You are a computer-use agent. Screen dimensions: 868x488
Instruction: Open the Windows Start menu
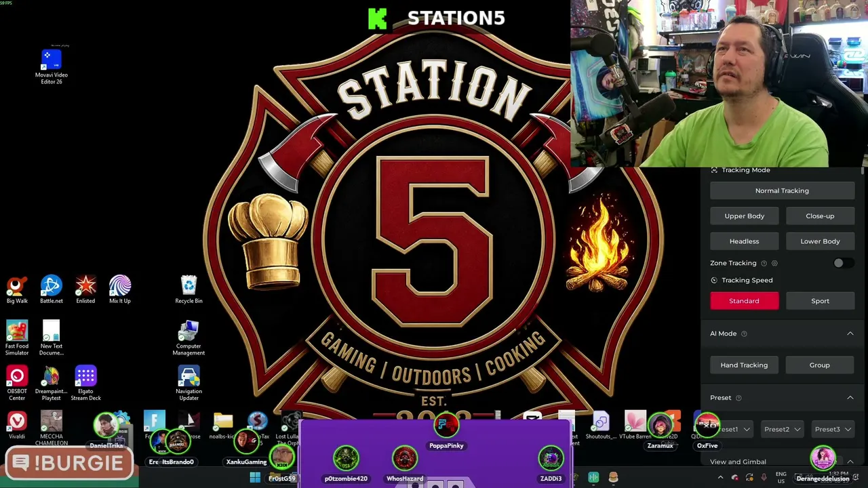[255, 478]
